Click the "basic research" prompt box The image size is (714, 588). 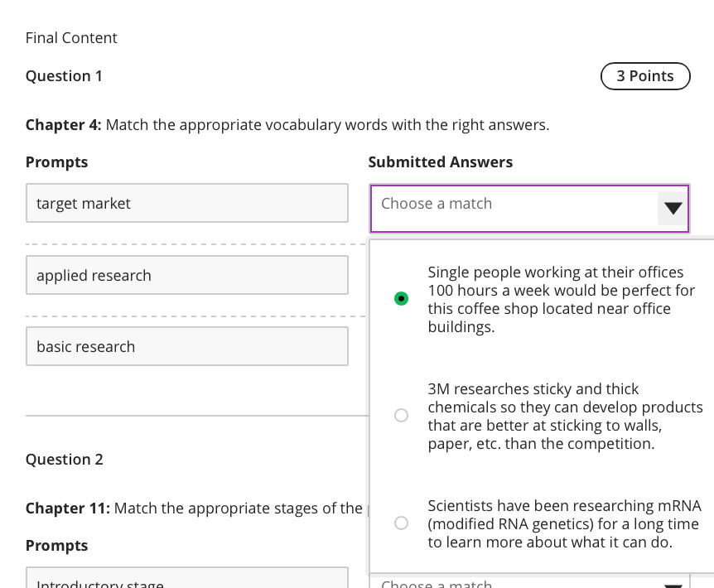point(186,346)
